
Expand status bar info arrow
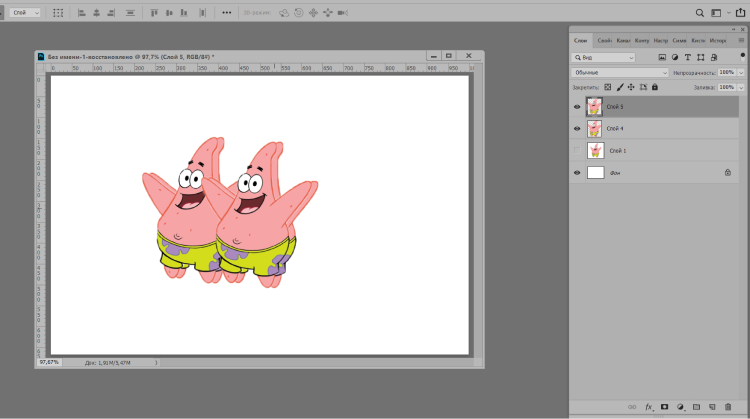pyautogui.click(x=156, y=363)
